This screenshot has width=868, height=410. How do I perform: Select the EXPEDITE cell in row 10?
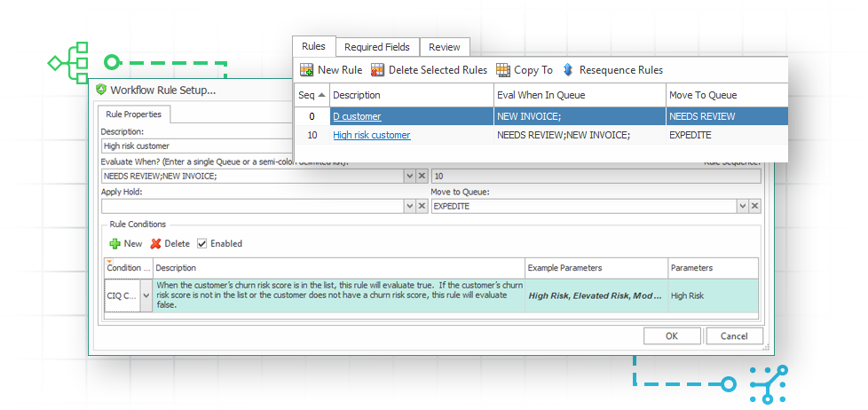tap(727, 135)
